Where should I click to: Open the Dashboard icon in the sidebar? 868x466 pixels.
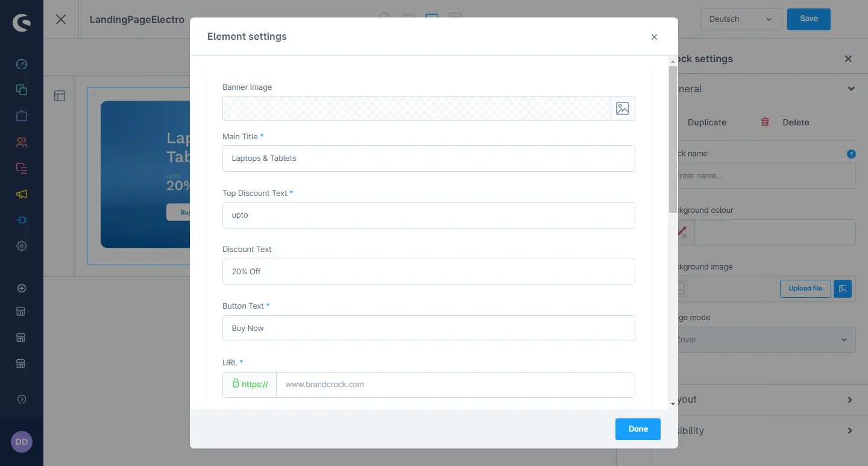[x=22, y=65]
